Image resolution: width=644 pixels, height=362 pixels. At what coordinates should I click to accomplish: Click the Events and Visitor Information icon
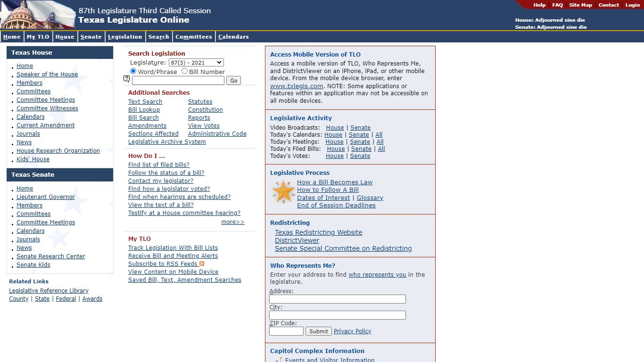pyautogui.click(x=279, y=360)
